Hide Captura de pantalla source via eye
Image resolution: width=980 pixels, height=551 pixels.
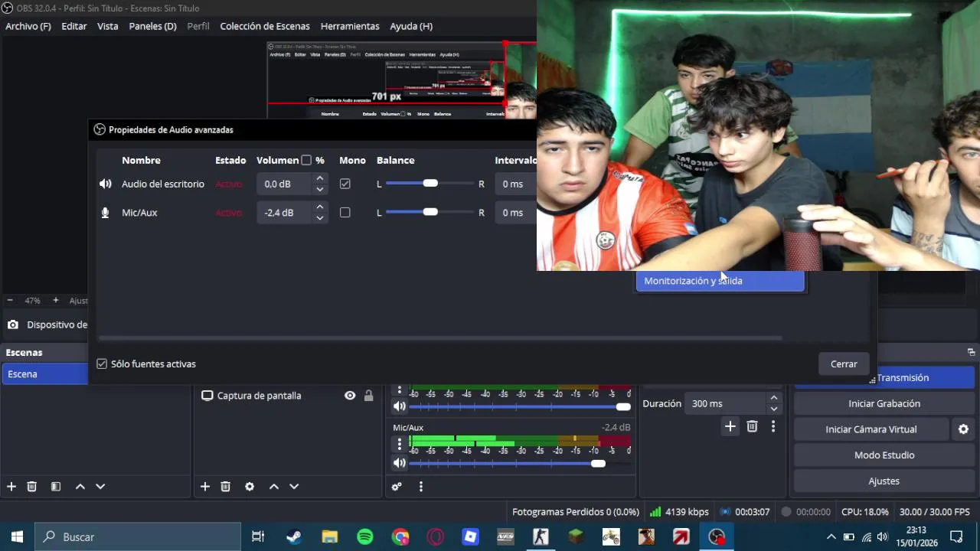(350, 396)
